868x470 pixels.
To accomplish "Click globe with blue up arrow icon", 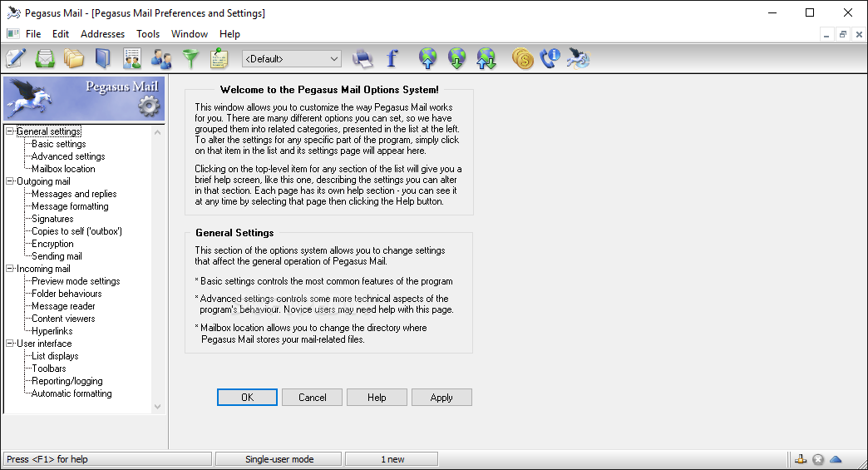I will 428,58.
